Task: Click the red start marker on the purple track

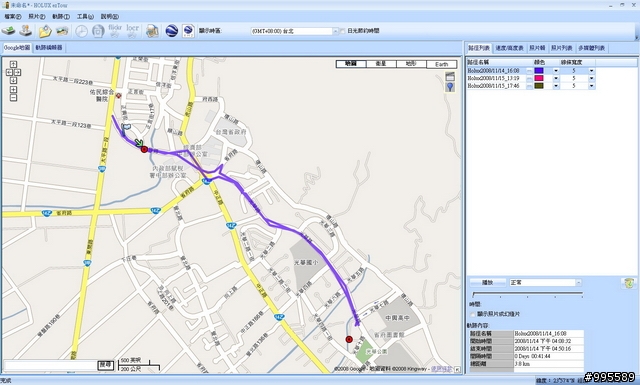Action: click(x=144, y=149)
